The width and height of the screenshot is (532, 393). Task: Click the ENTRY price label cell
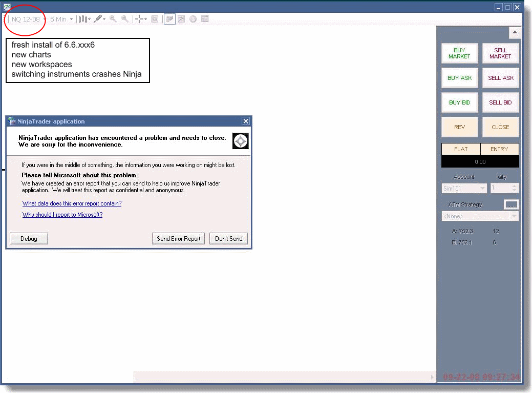pyautogui.click(x=499, y=149)
